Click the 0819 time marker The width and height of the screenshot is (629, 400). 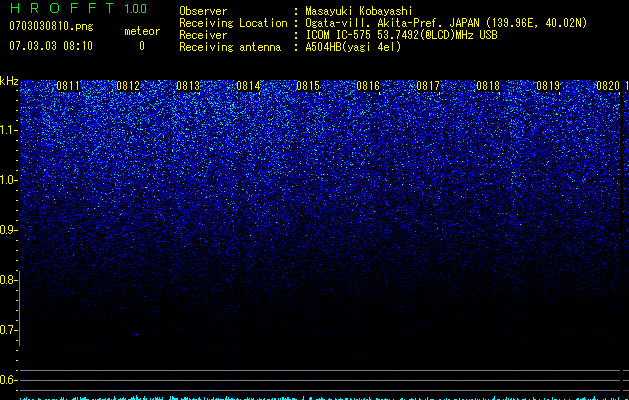click(548, 86)
